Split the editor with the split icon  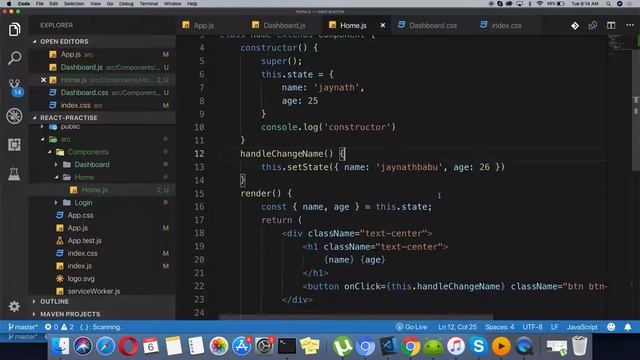click(611, 26)
